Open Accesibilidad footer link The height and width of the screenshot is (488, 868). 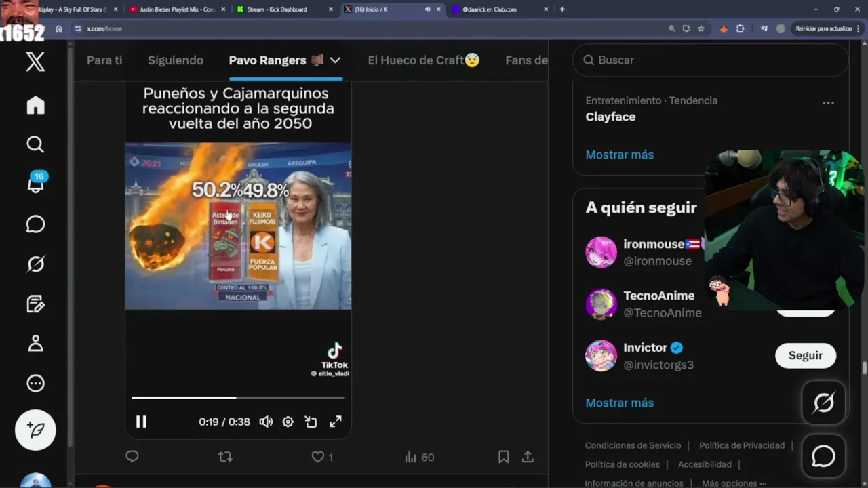705,464
